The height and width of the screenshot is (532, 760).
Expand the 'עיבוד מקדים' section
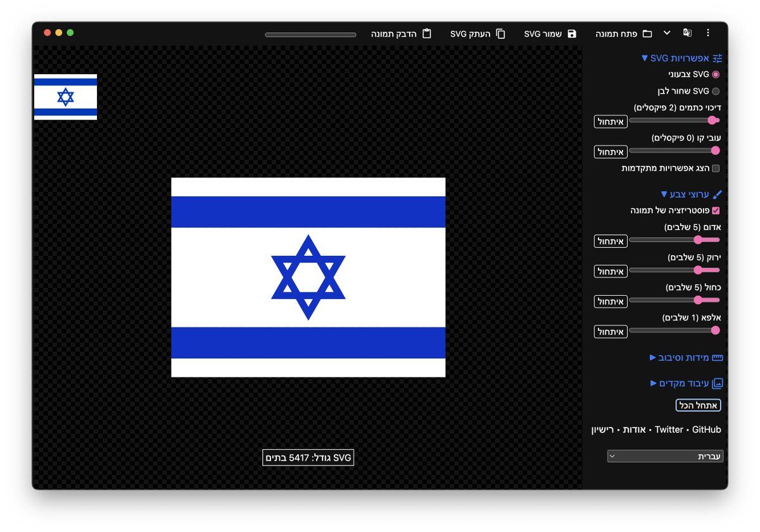point(687,383)
